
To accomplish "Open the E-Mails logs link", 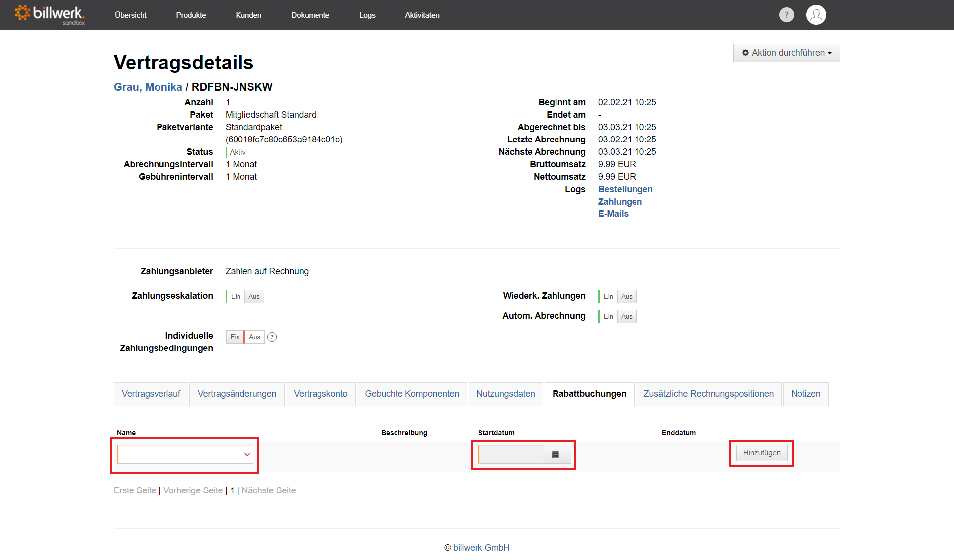I will (613, 214).
